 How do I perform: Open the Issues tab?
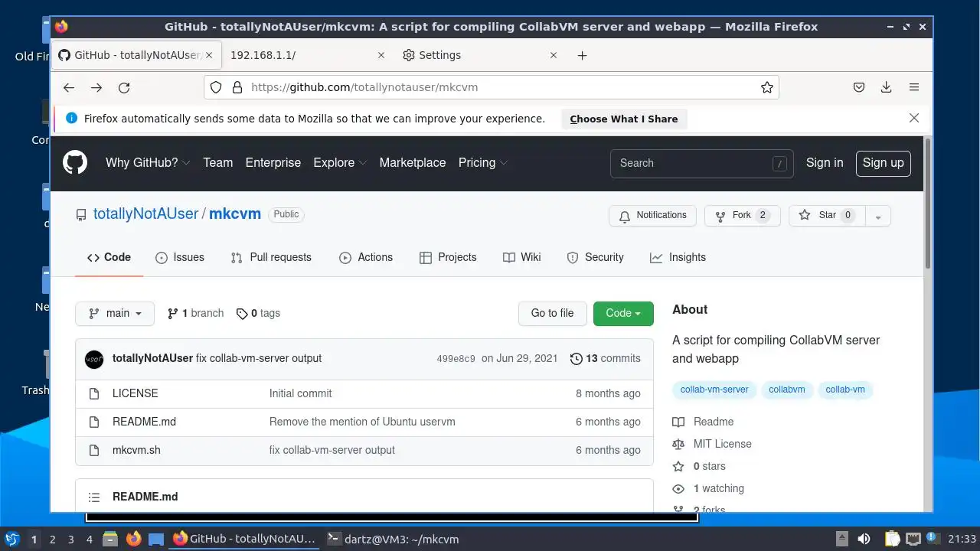click(x=180, y=257)
